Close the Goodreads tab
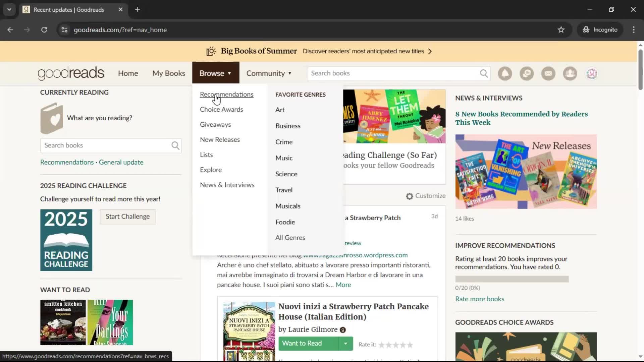The width and height of the screenshot is (644, 362). [120, 10]
